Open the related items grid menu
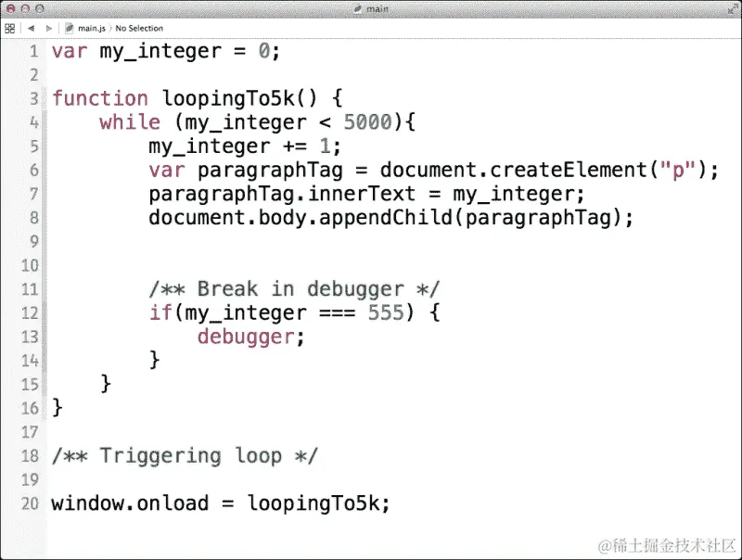The image size is (742, 560). [9, 29]
